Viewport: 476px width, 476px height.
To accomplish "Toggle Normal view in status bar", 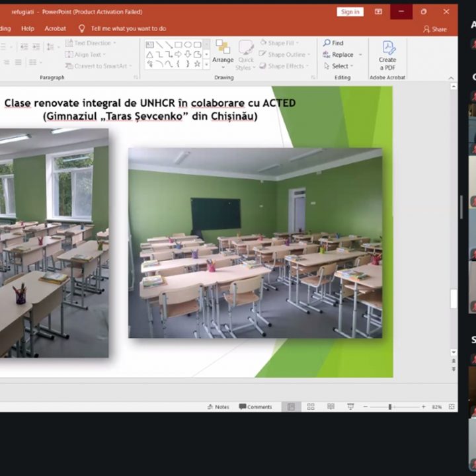I will [x=290, y=407].
